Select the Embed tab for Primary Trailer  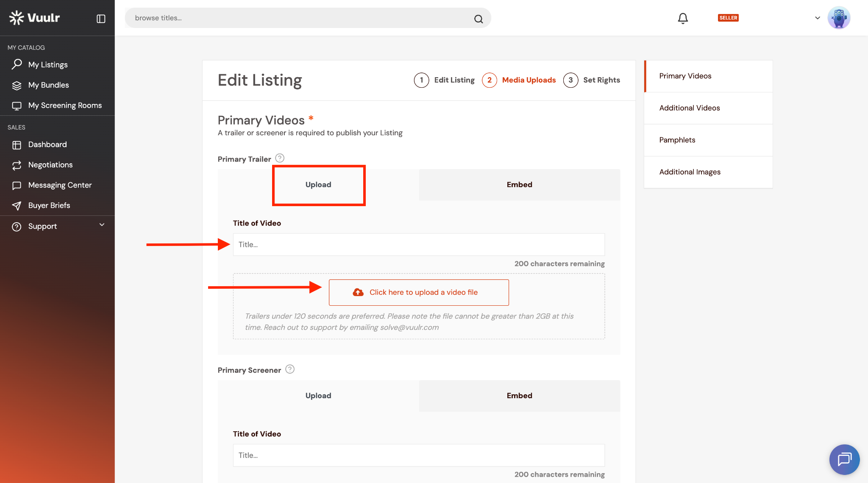point(519,185)
